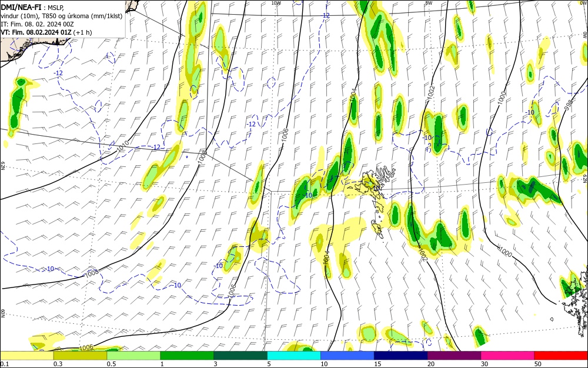Click the 'VT: Fim. 08.02.2024 01Z (+1 h)' line

46,32
